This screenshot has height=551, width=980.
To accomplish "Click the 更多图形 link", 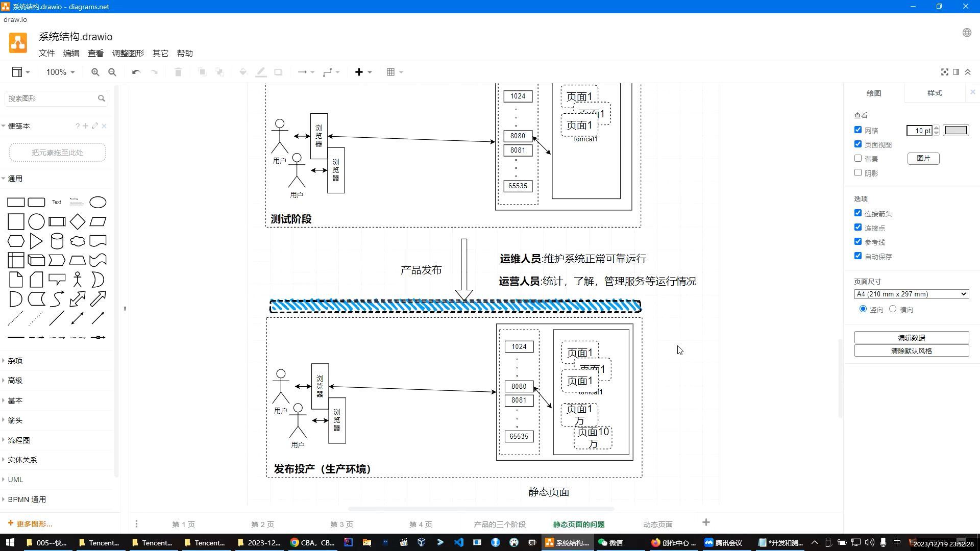I will (x=30, y=524).
